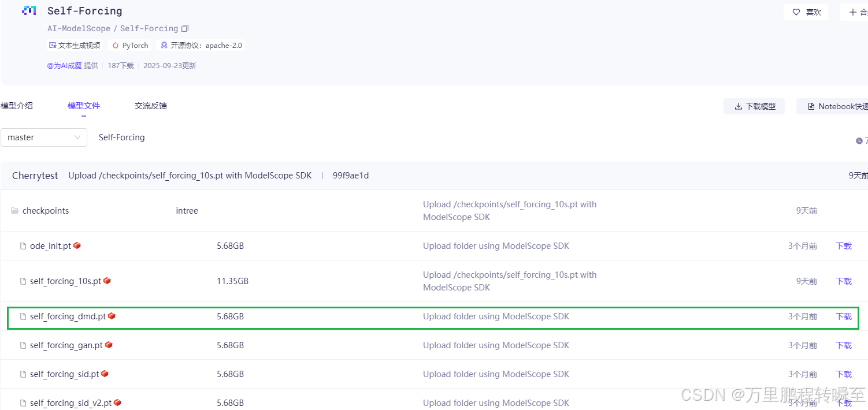Click the 喜欢 like button

[x=806, y=12]
